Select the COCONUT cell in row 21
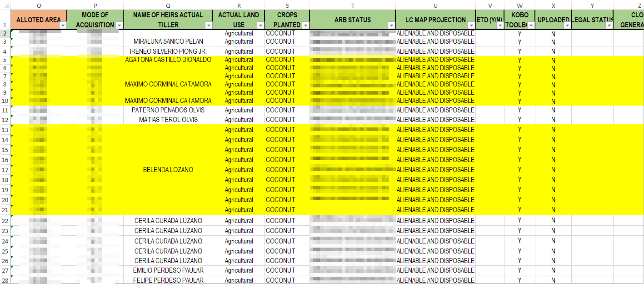This screenshot has height=284, width=644. point(287,210)
